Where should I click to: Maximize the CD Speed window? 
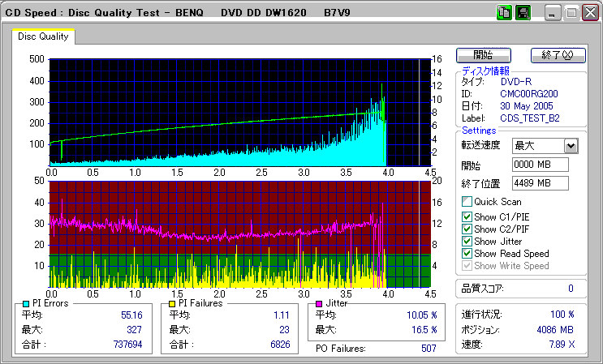tap(571, 13)
